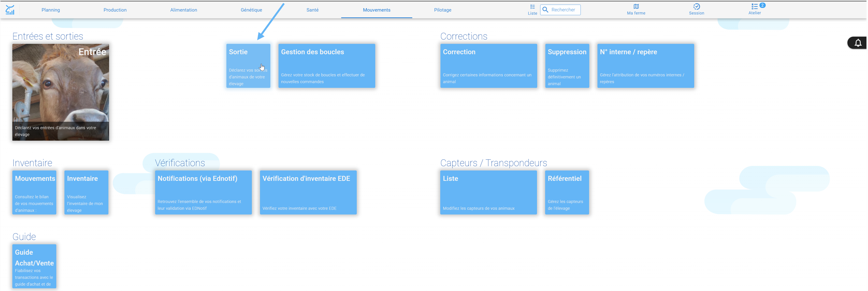Open the Liste icon in header
The height and width of the screenshot is (291, 868).
pyautogui.click(x=532, y=7)
